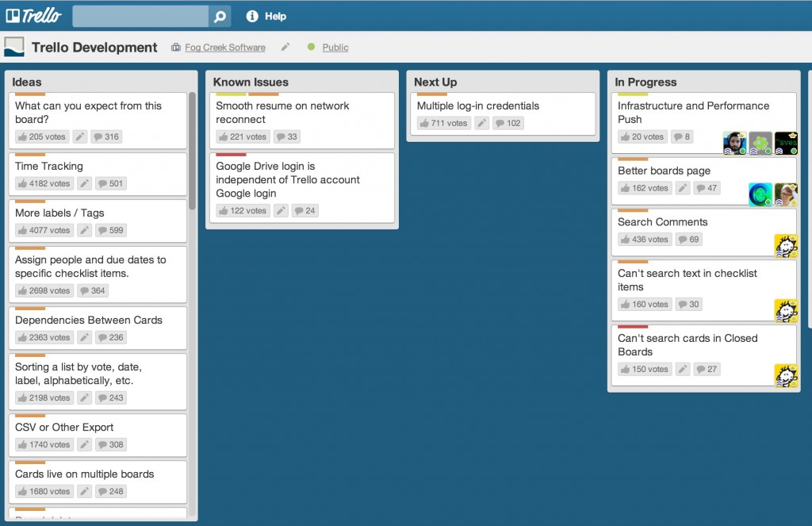
Task: Click the bearded man avatar on Infrastructure card
Action: [735, 143]
